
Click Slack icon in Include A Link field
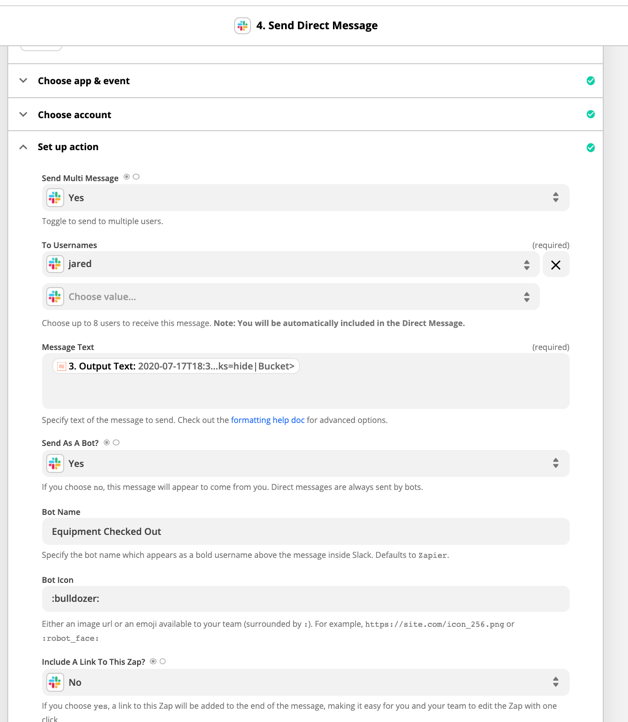[x=55, y=682]
